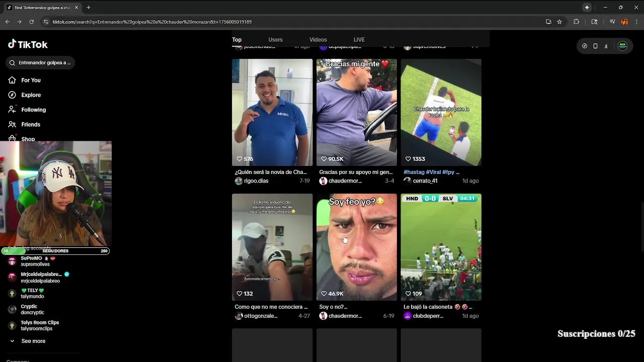The image size is (644, 362).
Task: Open rigoo.dias profile link
Action: click(256, 181)
